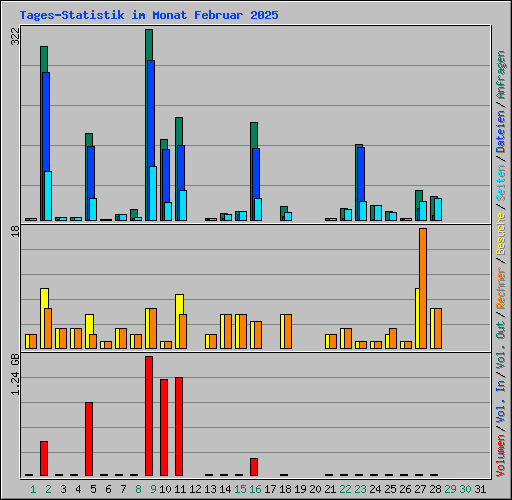Click the chart title "Tages-Statistik im Monat Februar 2025"

pyautogui.click(x=149, y=15)
